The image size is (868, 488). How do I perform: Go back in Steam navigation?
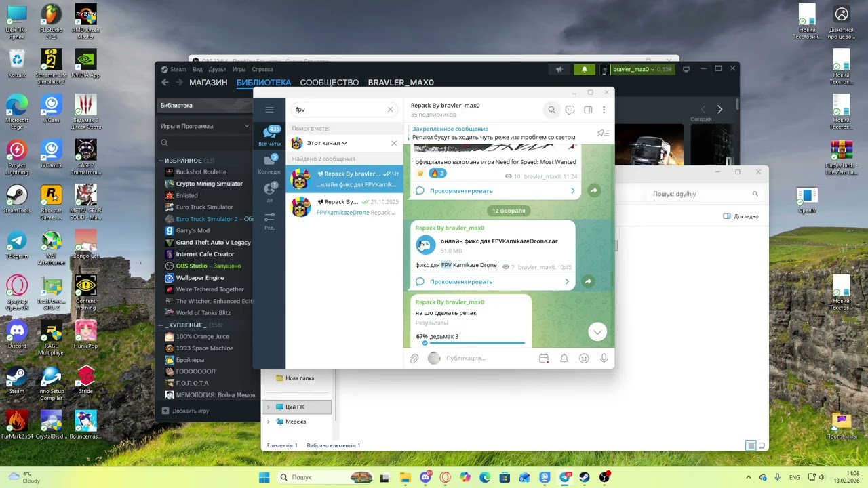(x=165, y=83)
